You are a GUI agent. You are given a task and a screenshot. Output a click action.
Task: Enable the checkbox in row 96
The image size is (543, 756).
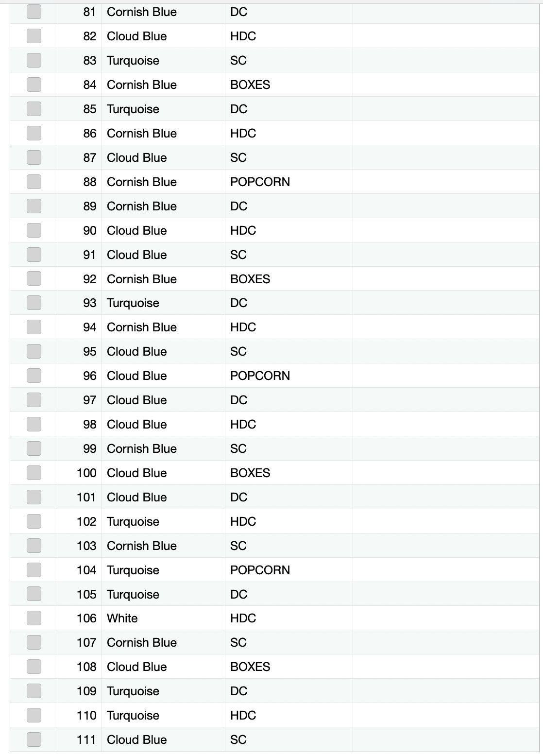[x=34, y=376]
